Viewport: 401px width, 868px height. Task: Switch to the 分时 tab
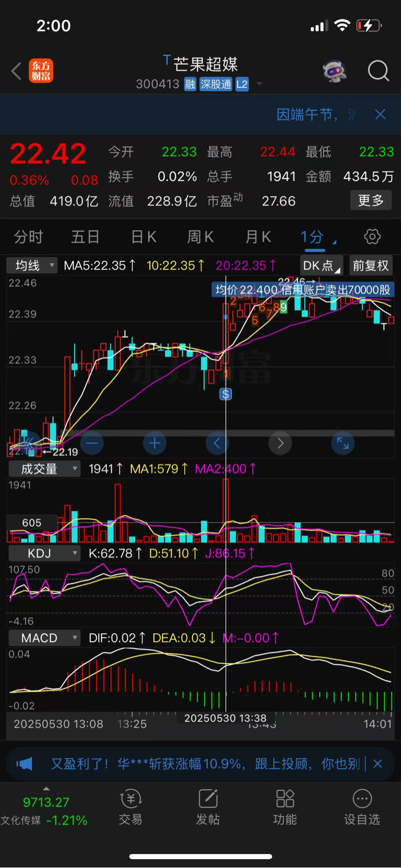click(x=28, y=237)
